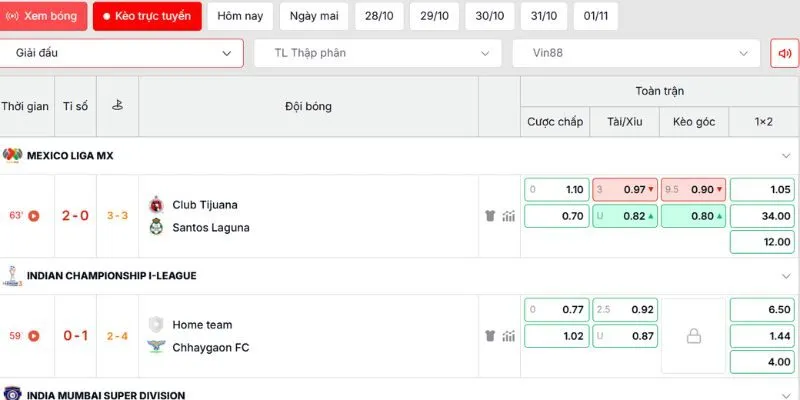This screenshot has width=800, height=400.
Task: Open the TL Thập phân odds format dropdown
Action: tap(378, 53)
